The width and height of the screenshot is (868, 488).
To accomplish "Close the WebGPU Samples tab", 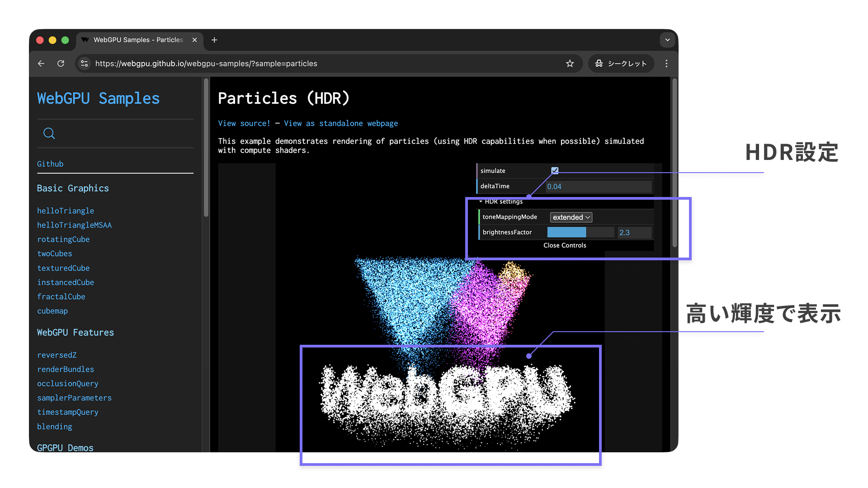I will point(194,40).
